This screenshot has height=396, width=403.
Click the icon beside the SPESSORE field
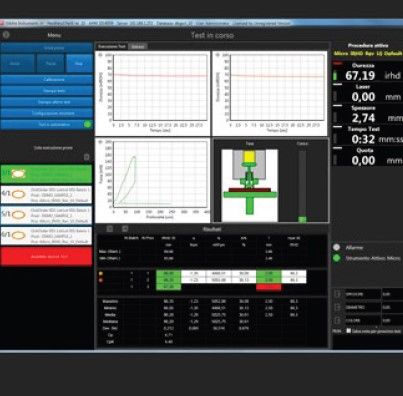coord(337,294)
